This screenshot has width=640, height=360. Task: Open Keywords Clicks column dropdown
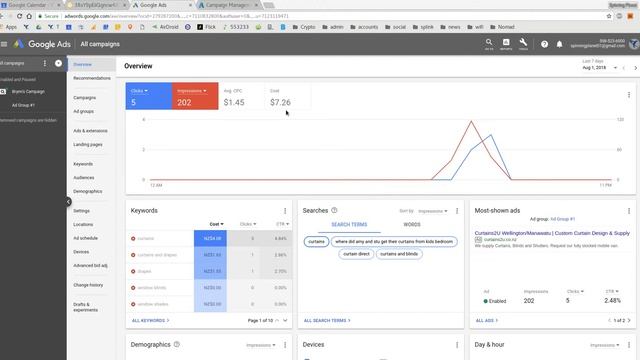click(x=248, y=224)
